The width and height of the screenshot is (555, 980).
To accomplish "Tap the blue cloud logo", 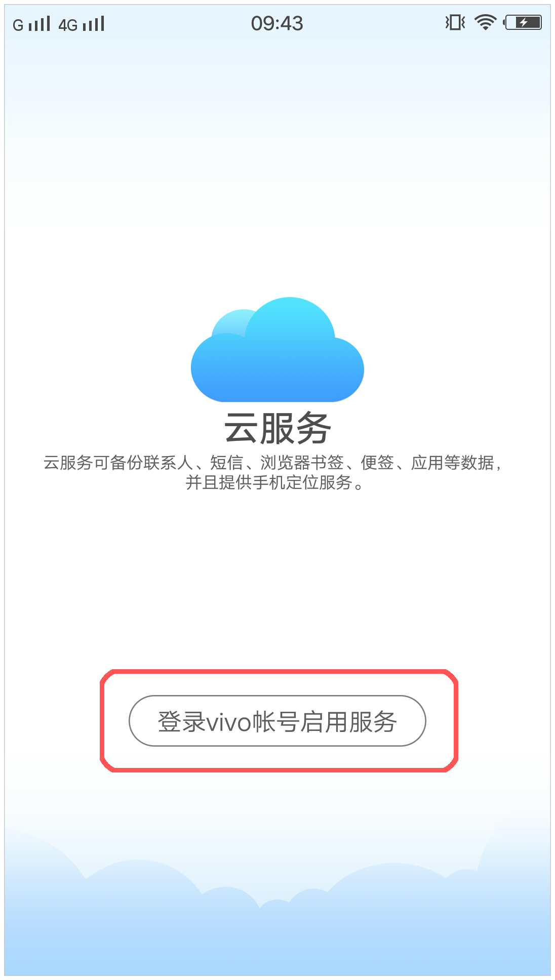I will [277, 349].
